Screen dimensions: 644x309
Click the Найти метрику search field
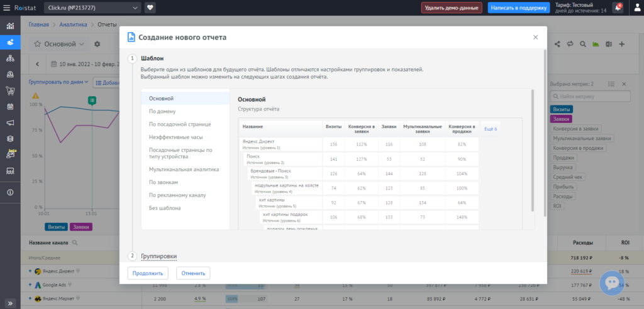(x=591, y=96)
